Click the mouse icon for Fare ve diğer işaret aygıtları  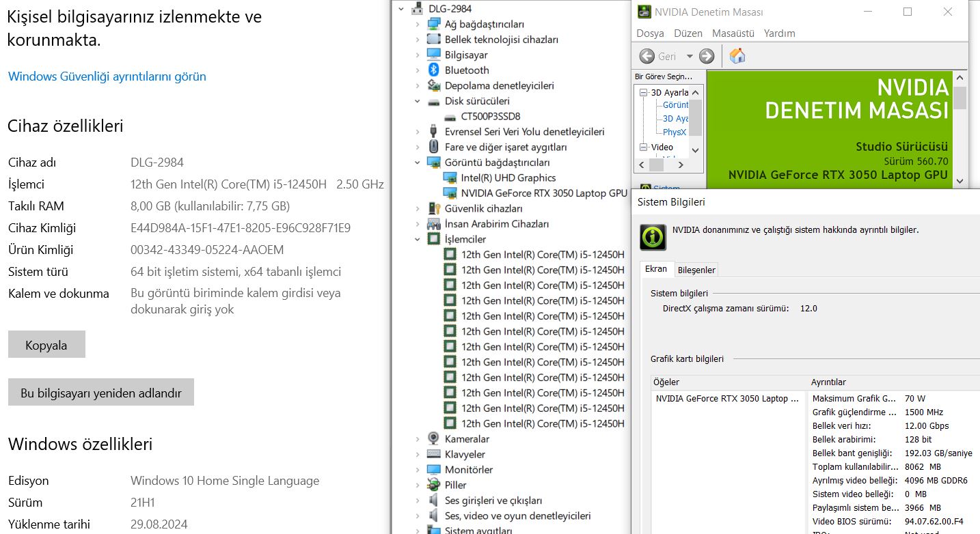[x=433, y=147]
